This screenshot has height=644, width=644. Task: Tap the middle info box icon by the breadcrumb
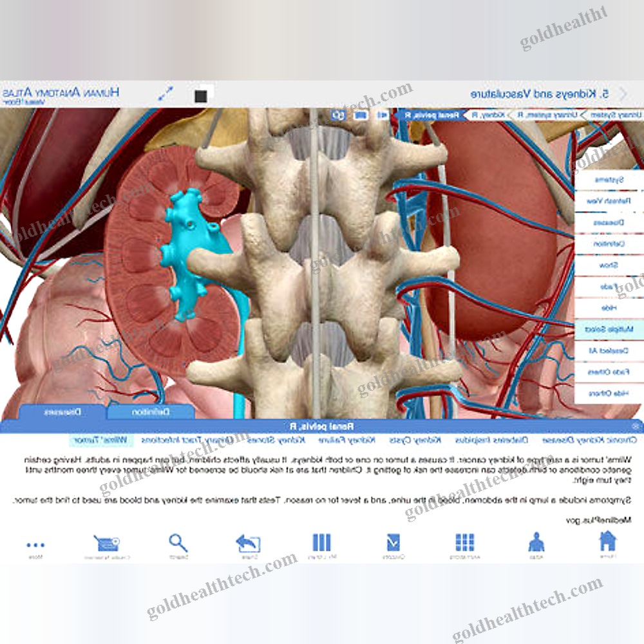(x=361, y=115)
